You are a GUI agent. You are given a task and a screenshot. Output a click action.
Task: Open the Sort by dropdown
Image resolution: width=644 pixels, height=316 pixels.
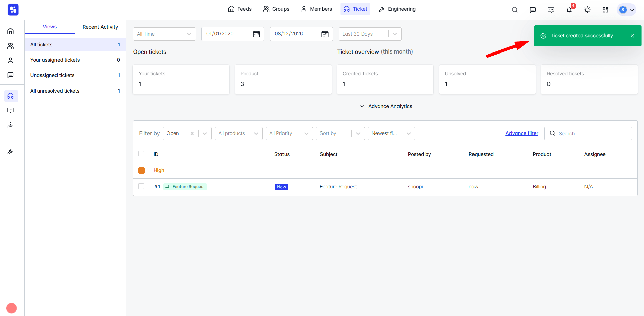[x=340, y=133]
